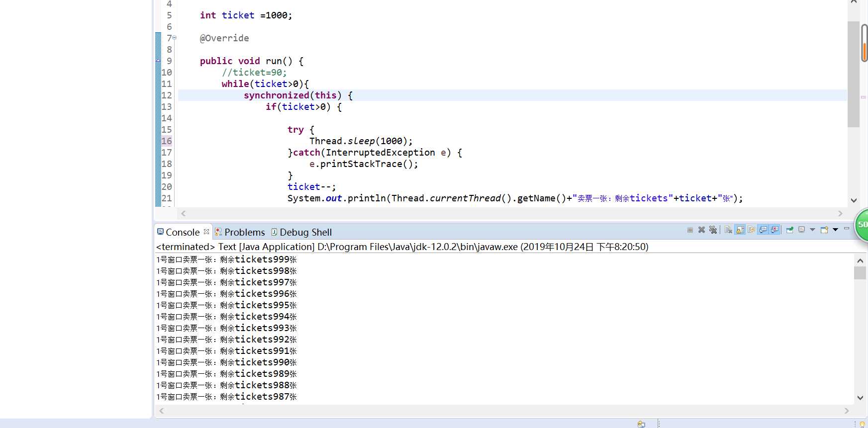Click the light bulb tip icon in status bar
The width and height of the screenshot is (868, 428).
[862, 424]
